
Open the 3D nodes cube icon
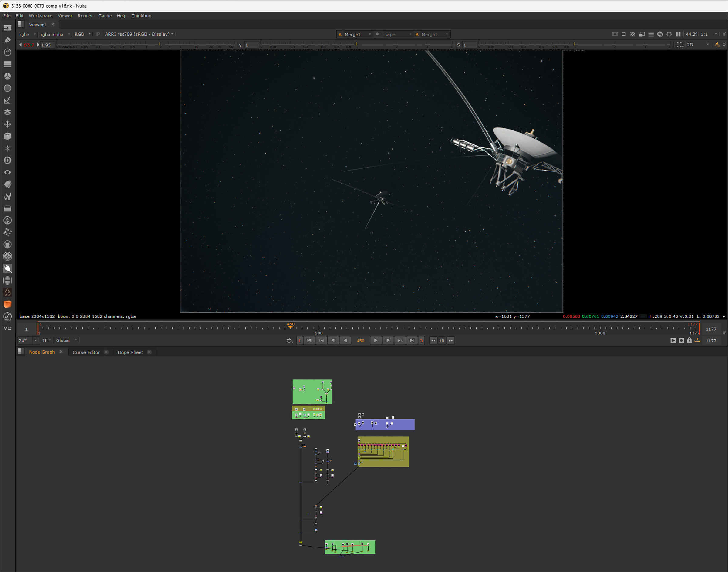tap(7, 136)
